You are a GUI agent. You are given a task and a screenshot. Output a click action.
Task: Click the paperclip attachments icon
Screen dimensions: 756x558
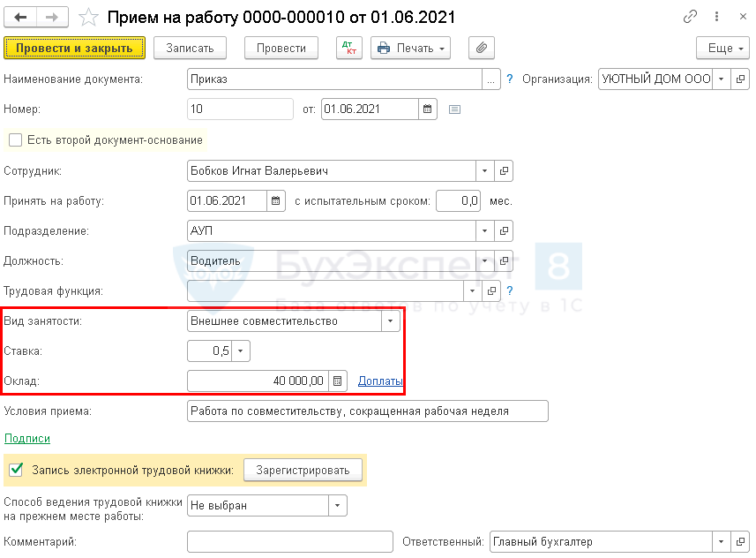click(x=482, y=48)
